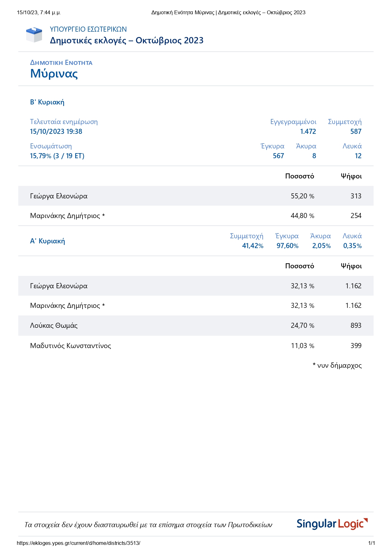Click Μαρινάκης Δημήτριος in second-round results
The width and height of the screenshot is (392, 555).
click(x=65, y=216)
